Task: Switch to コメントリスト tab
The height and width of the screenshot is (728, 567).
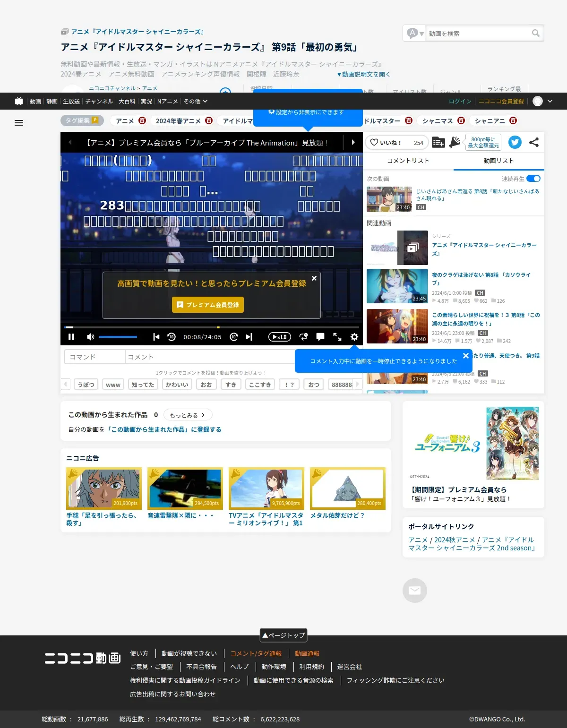Action: pyautogui.click(x=408, y=161)
